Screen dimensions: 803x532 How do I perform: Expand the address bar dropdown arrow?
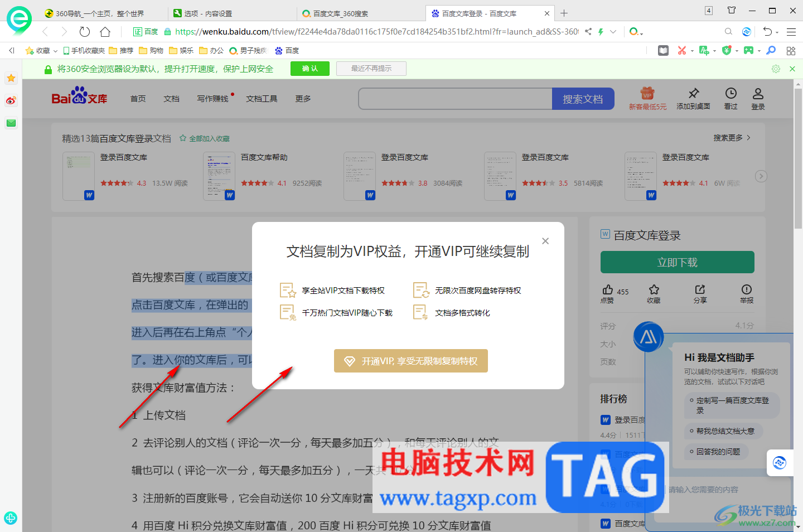(613, 32)
